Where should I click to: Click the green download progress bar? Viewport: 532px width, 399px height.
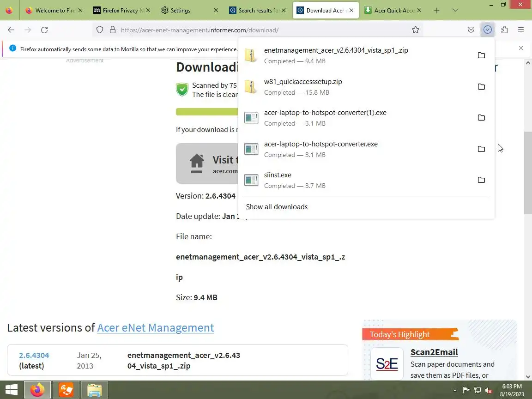click(207, 112)
